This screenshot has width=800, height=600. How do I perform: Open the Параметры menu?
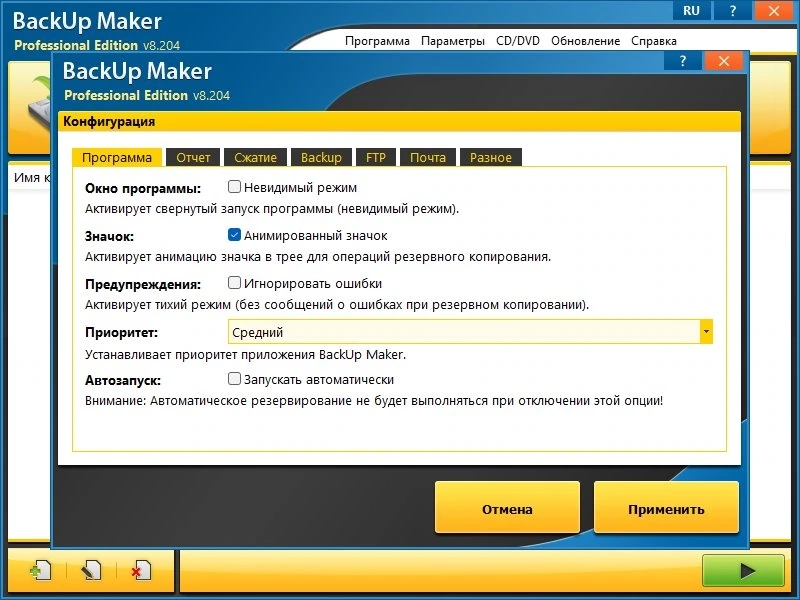(x=453, y=41)
